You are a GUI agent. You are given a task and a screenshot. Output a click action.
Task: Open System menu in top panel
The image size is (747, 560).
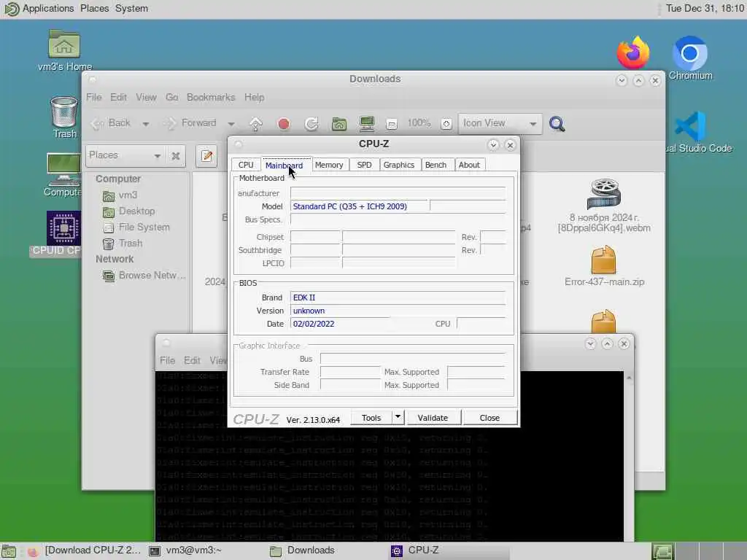click(x=131, y=9)
